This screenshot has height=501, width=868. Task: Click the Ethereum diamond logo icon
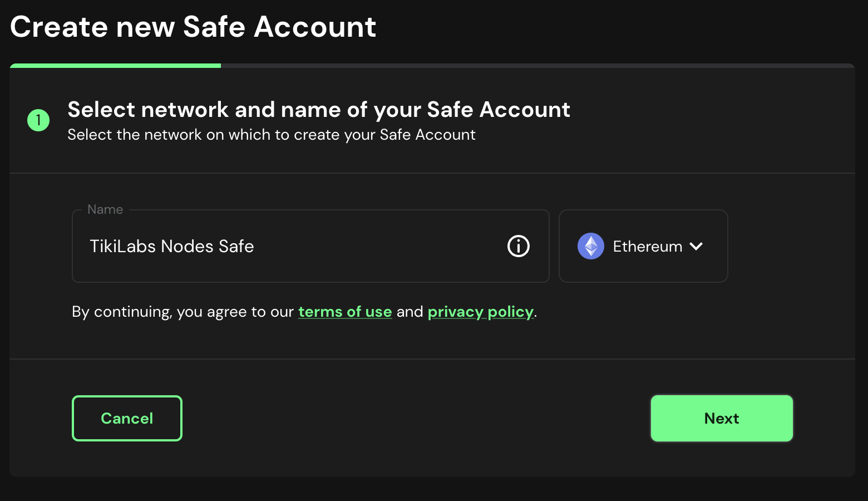590,246
